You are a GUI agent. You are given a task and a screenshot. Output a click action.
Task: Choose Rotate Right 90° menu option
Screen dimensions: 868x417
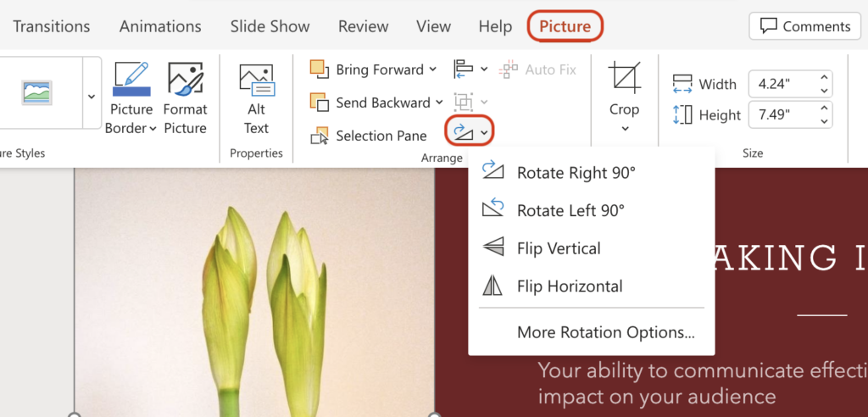point(591,173)
